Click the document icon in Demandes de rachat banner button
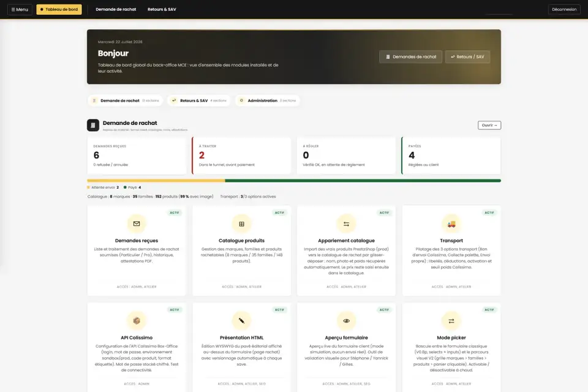 388,56
